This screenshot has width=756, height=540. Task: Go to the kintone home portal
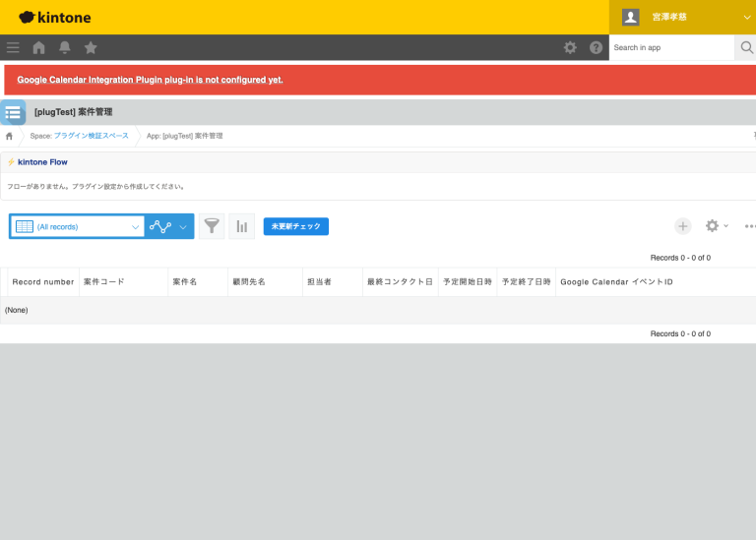(39, 47)
